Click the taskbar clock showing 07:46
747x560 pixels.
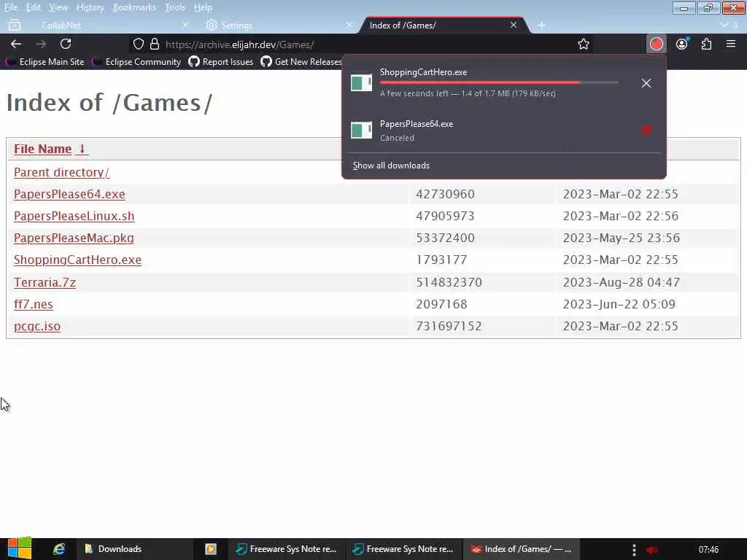[708, 550]
